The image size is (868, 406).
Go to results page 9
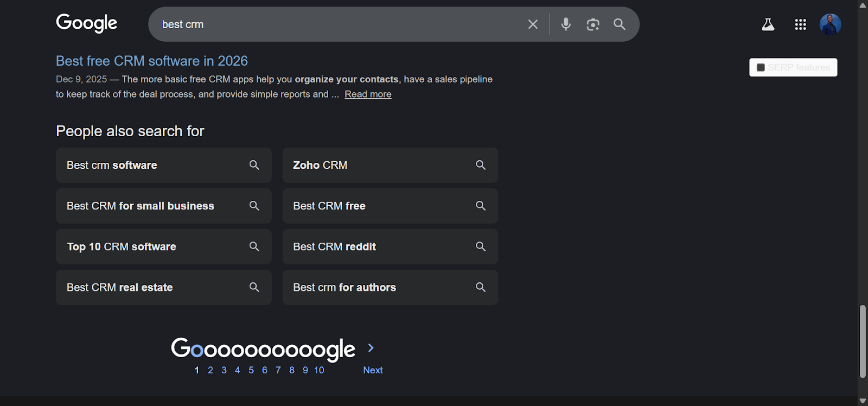305,370
